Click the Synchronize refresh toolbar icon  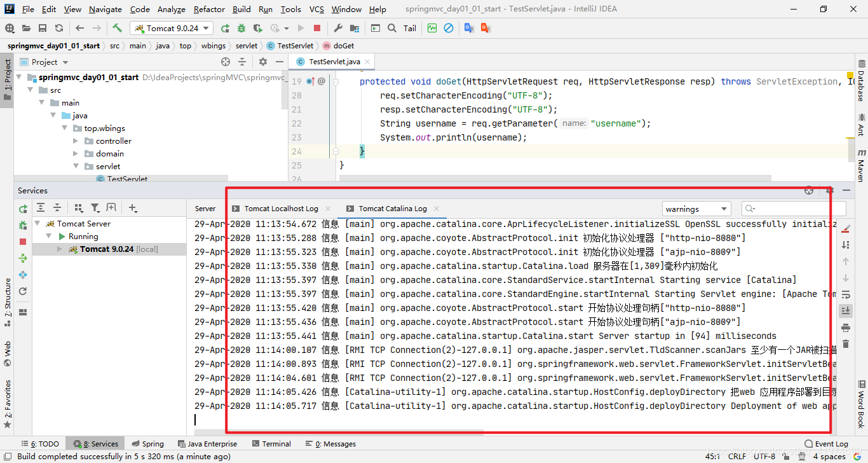(x=59, y=28)
